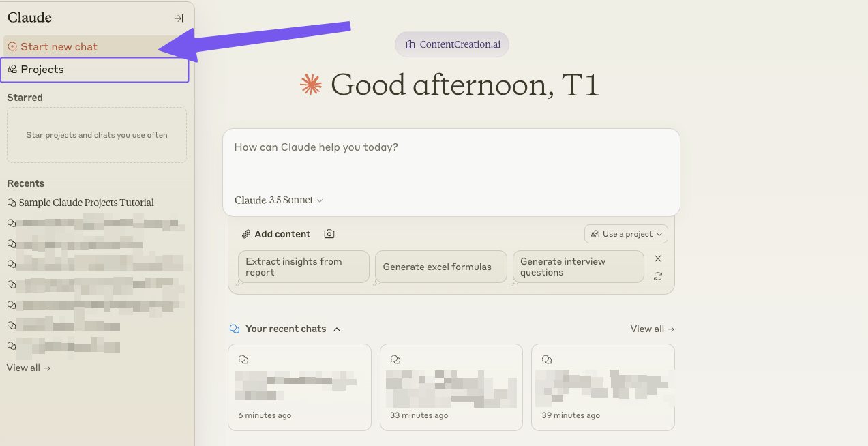Collapse the sidebar with the arrow icon
Screen dimensions: 868x446
click(179, 18)
